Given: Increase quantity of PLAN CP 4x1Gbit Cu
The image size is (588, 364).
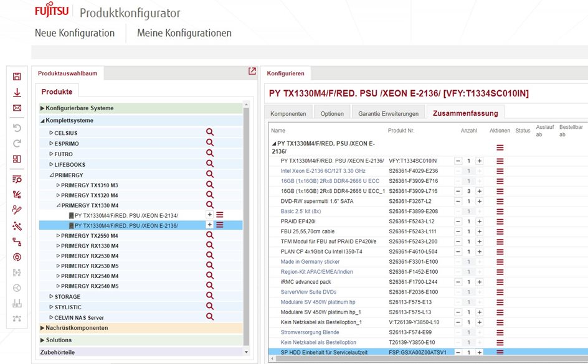Looking at the screenshot, I should [479, 252].
